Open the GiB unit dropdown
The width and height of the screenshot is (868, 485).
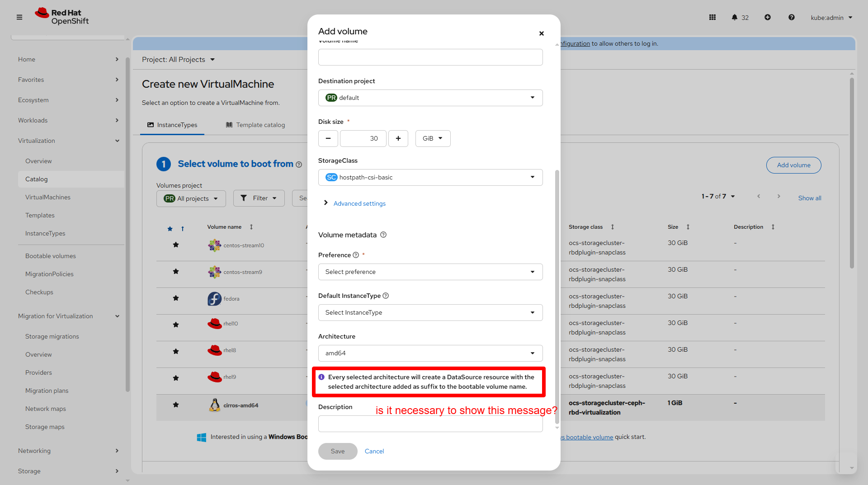[x=433, y=138]
